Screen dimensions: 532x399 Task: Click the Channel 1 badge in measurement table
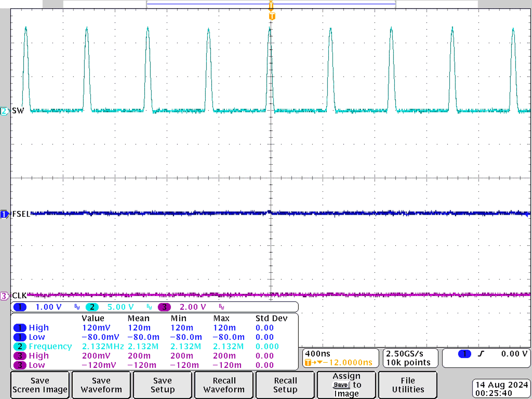pyautogui.click(x=20, y=328)
